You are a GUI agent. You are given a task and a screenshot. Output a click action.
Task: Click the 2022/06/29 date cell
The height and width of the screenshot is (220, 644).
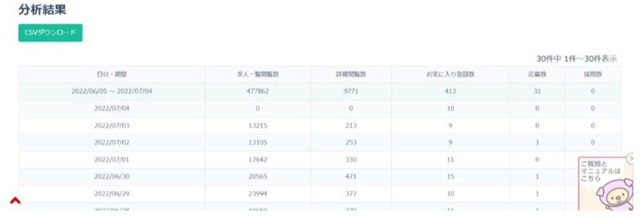coord(111,194)
